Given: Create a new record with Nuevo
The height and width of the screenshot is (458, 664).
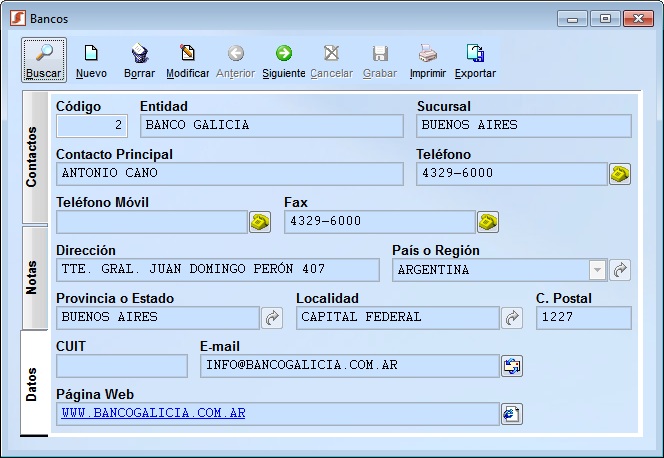Looking at the screenshot, I should [x=91, y=54].
